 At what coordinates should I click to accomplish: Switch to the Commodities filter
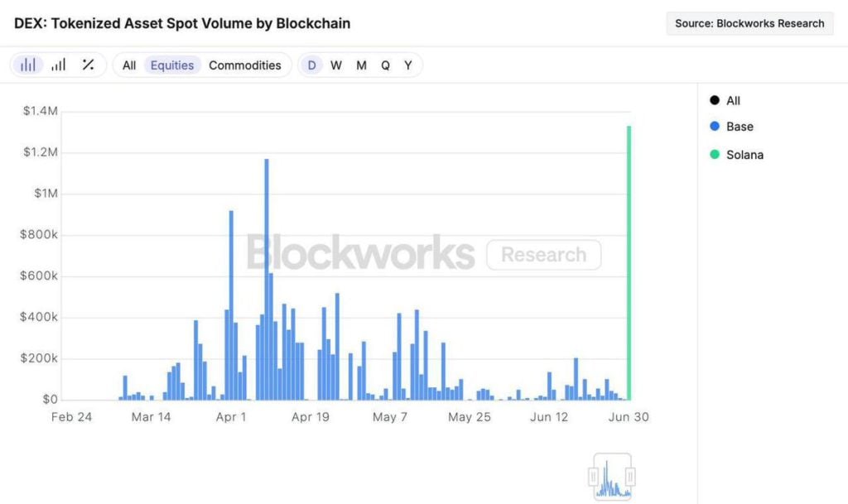pyautogui.click(x=244, y=65)
